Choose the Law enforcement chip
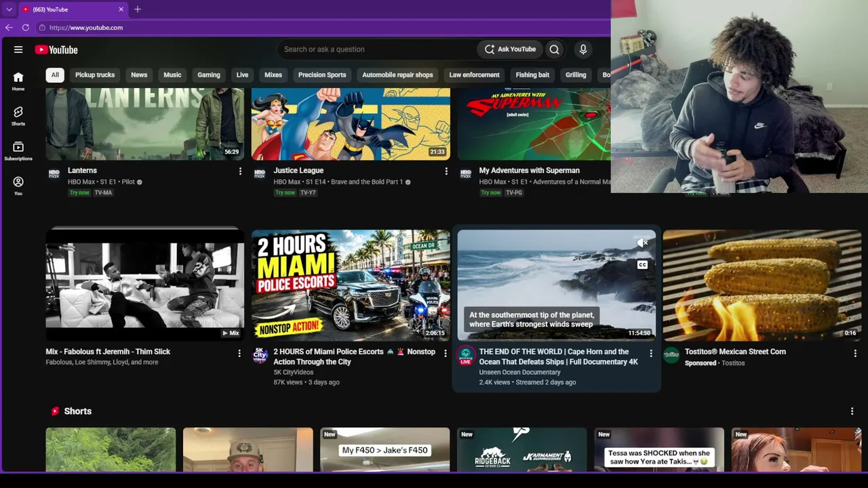This screenshot has width=868, height=488. pyautogui.click(x=474, y=75)
